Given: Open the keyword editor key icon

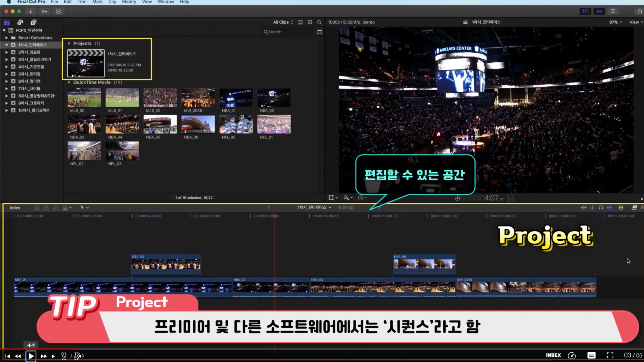Looking at the screenshot, I should click(x=44, y=11).
